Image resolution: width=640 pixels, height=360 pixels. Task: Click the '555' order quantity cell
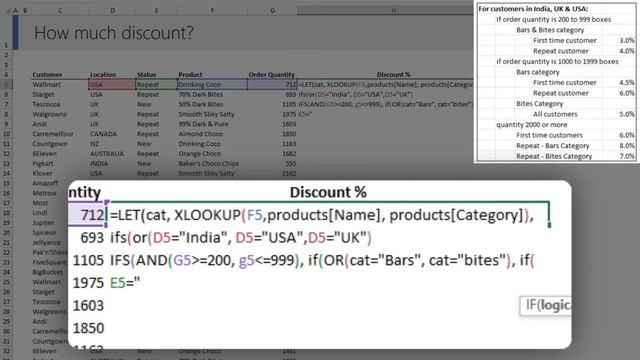[291, 164]
